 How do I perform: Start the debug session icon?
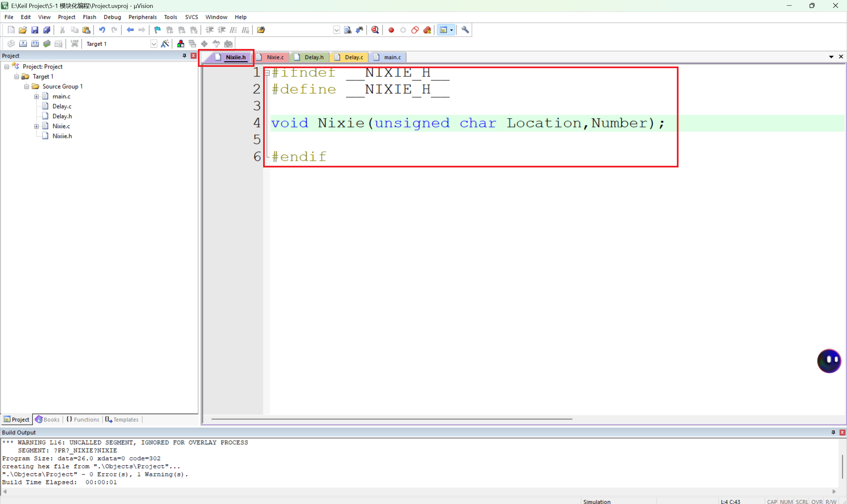(375, 30)
